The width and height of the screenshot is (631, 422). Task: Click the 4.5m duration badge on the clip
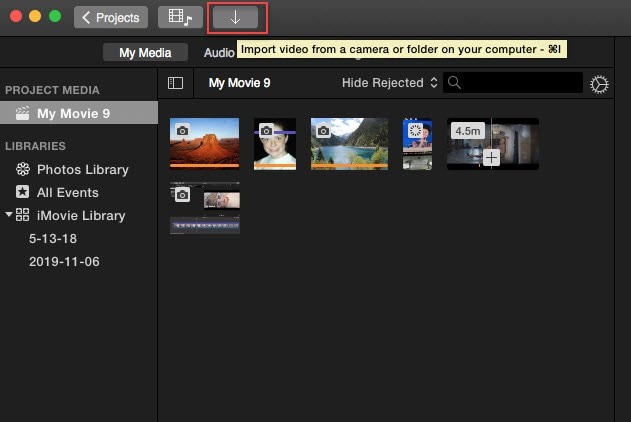click(x=468, y=131)
